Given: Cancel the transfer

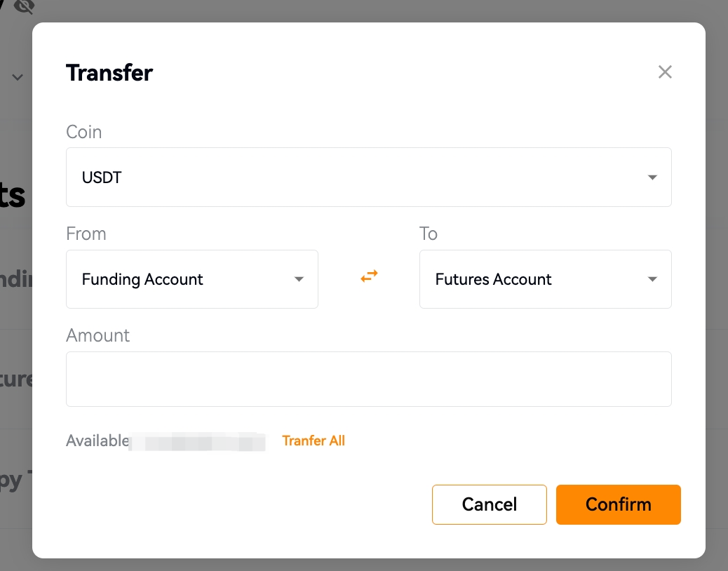Looking at the screenshot, I should (x=490, y=504).
